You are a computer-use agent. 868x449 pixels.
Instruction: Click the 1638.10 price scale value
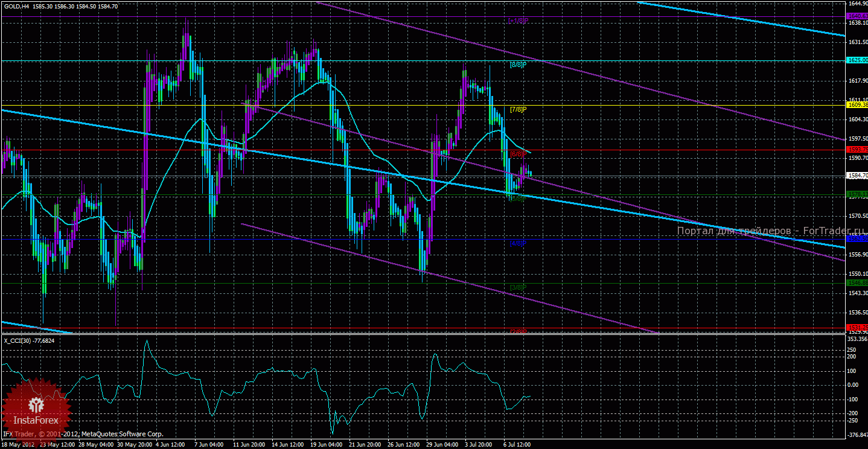tap(857, 23)
